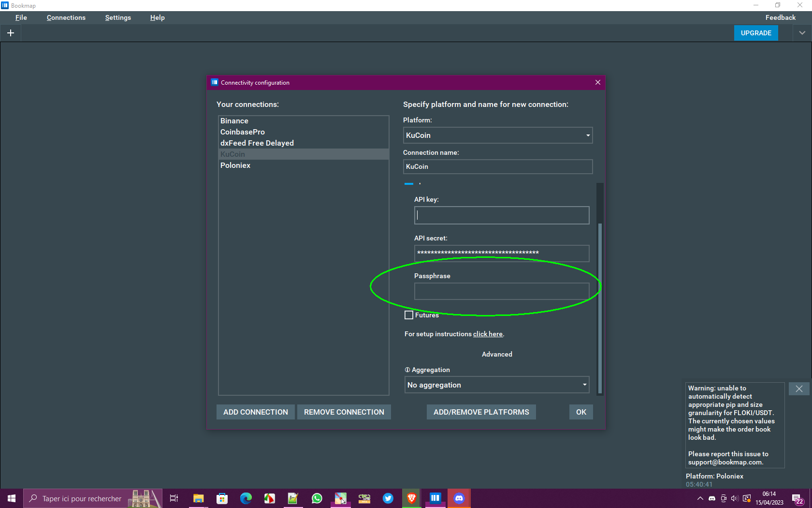Open Discord from the taskbar
The width and height of the screenshot is (812, 508).
point(459,498)
